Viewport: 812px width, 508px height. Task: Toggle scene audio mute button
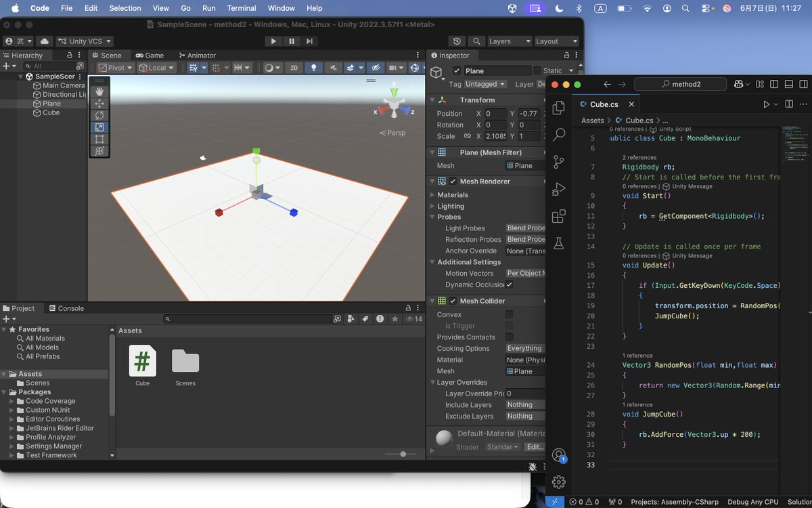pos(332,68)
